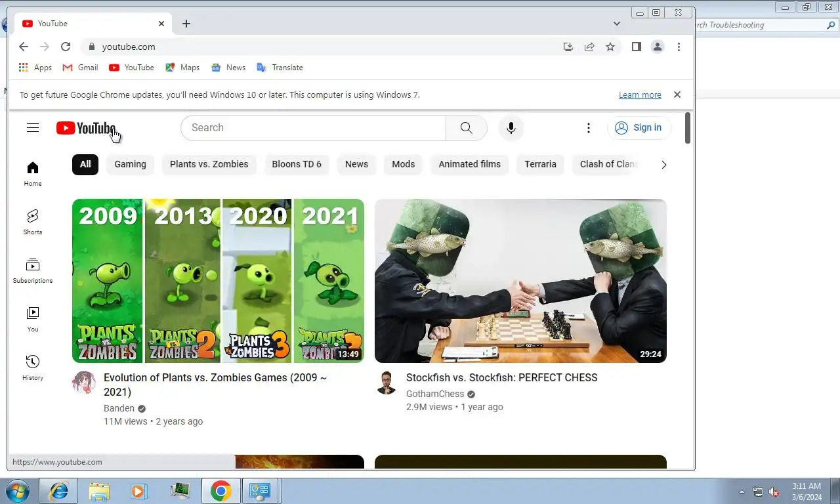Play the Plants vs. Zombies evolution thumbnail

[218, 281]
